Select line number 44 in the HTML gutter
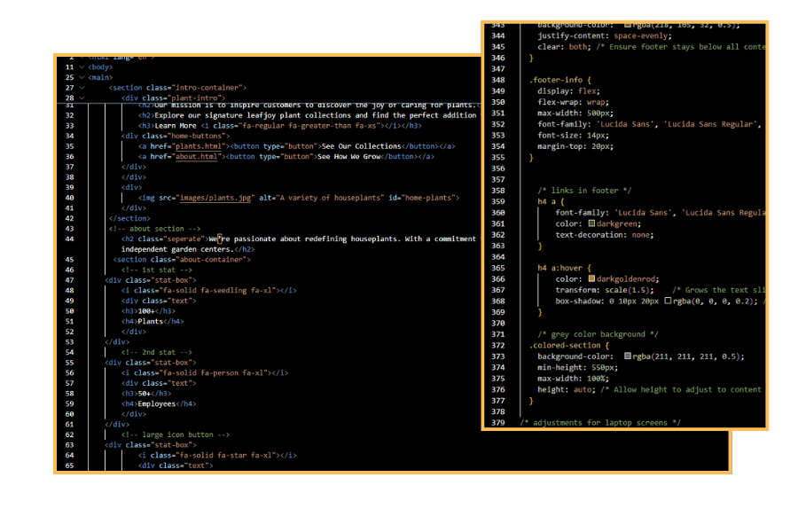This screenshot has width=798, height=532. pyautogui.click(x=69, y=239)
